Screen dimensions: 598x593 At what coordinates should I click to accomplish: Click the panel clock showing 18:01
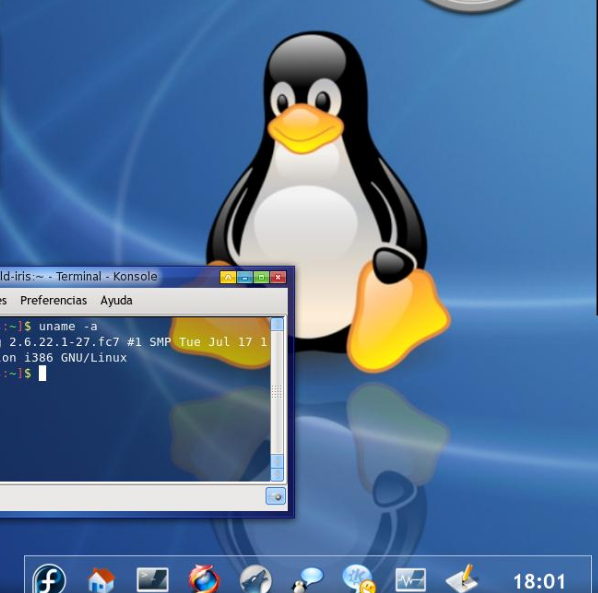(x=539, y=582)
